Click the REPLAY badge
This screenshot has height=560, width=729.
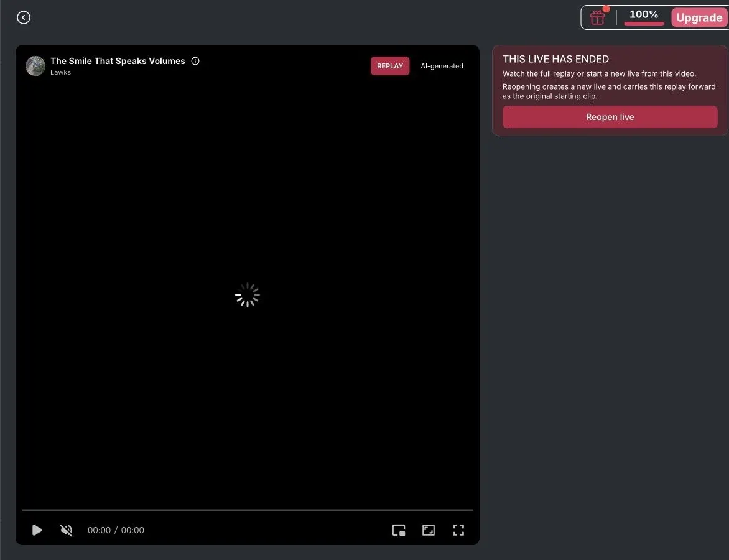pyautogui.click(x=389, y=66)
